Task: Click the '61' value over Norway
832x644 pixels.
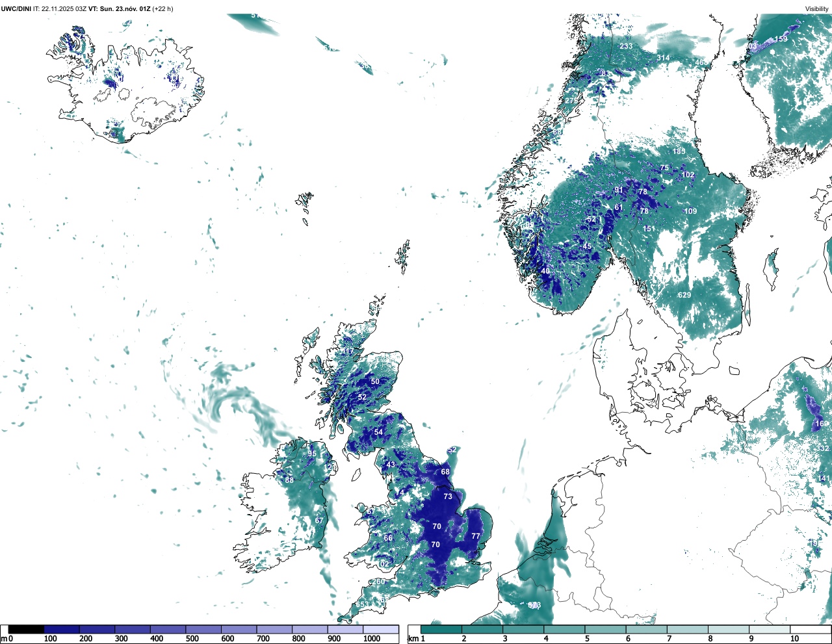Action: tap(619, 208)
